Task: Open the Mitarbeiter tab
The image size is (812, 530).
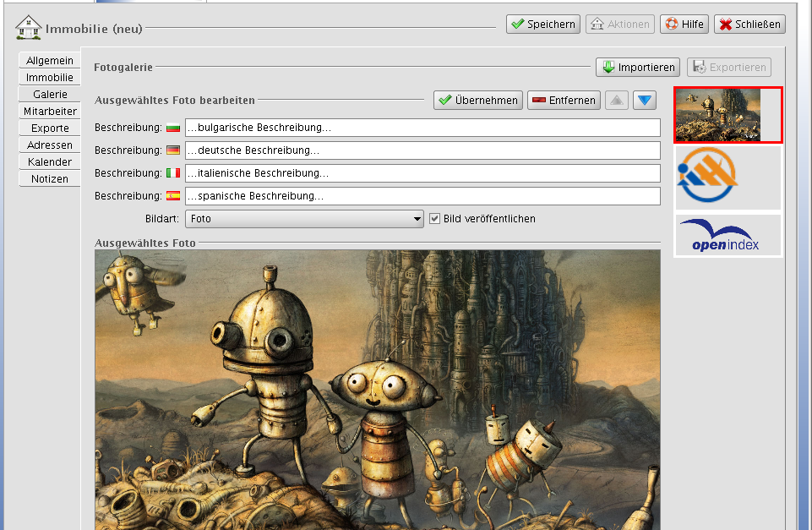Action: pos(50,112)
